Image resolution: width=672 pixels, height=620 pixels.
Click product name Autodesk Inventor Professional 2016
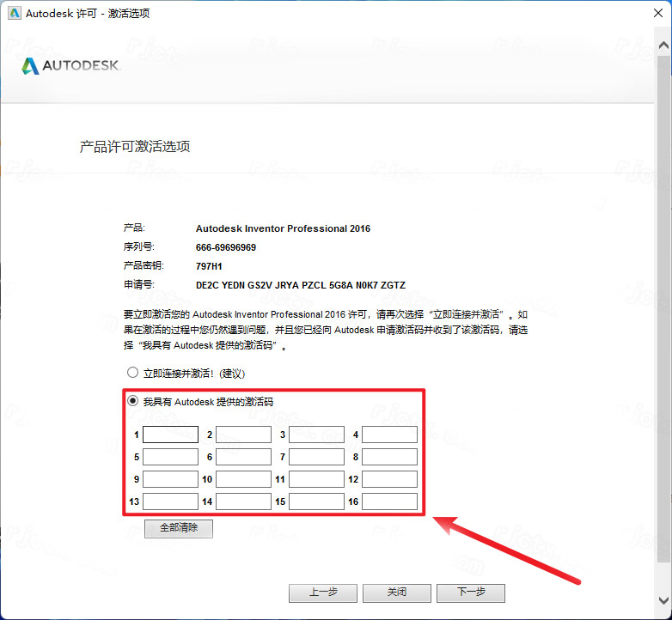(x=283, y=228)
